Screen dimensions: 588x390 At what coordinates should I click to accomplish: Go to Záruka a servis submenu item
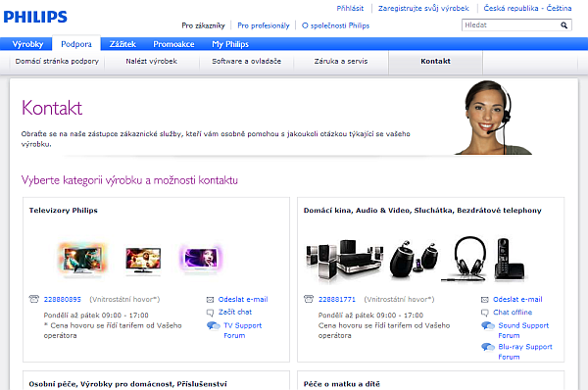coord(341,61)
